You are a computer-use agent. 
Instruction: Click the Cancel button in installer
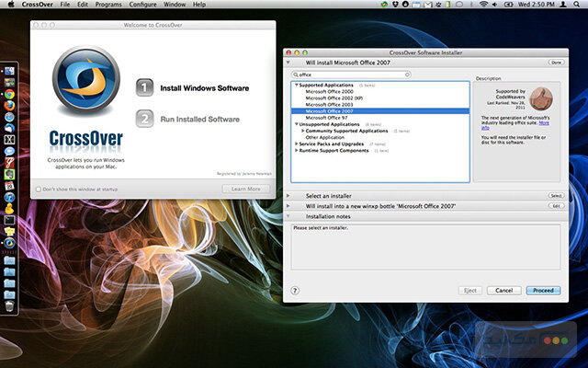504,291
